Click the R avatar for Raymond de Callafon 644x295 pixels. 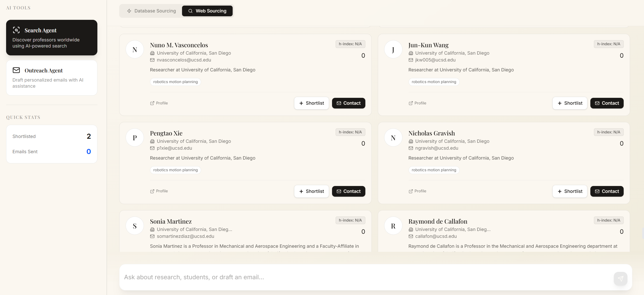pyautogui.click(x=393, y=226)
